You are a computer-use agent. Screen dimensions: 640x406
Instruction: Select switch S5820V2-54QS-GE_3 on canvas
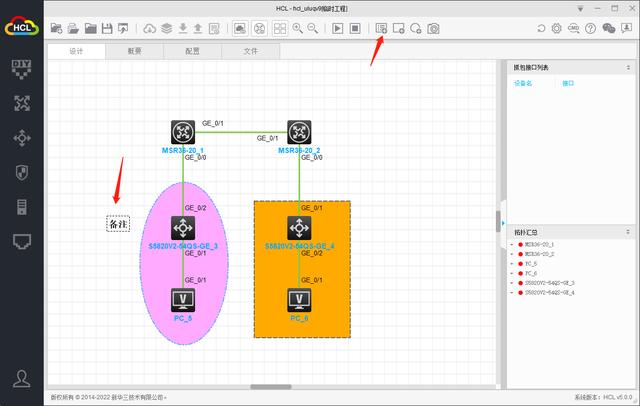pos(183,228)
